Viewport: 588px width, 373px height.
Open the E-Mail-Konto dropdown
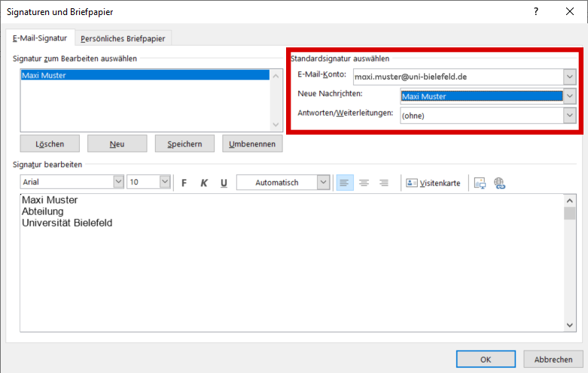569,77
